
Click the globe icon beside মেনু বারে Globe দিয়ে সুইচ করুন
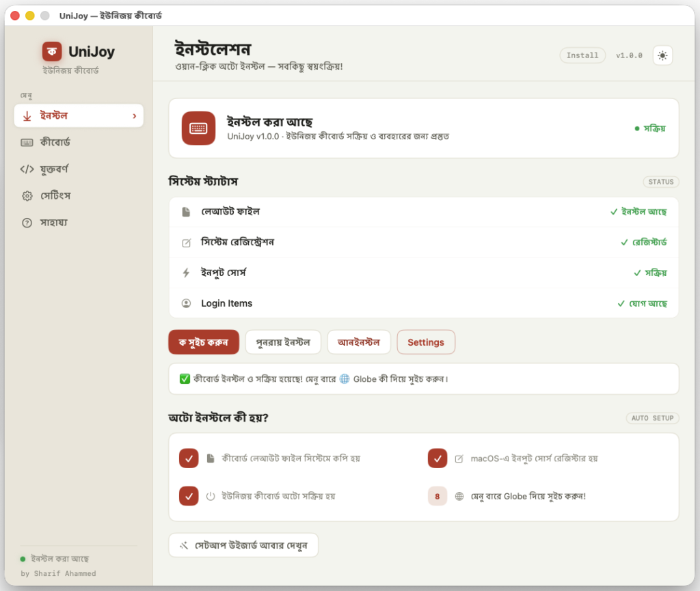[x=459, y=497]
